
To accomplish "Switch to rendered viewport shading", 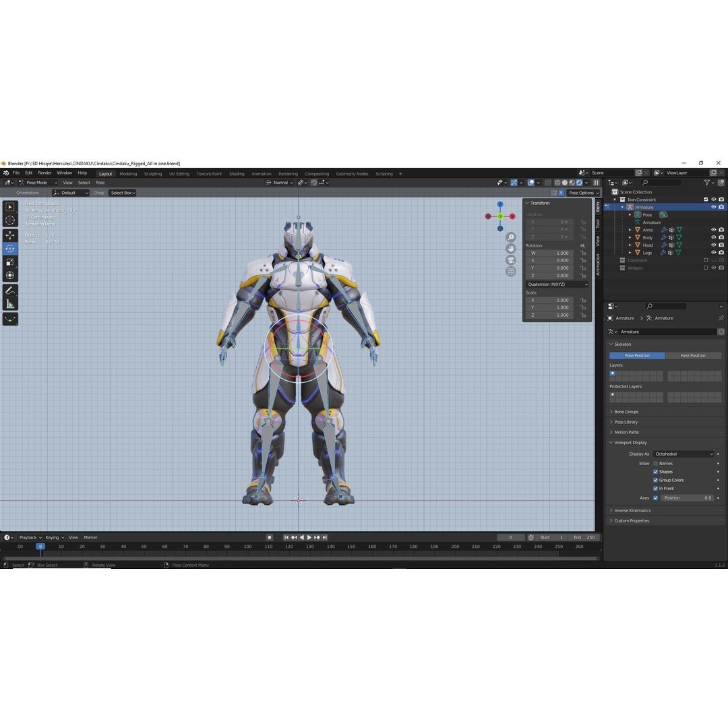I will click(579, 183).
